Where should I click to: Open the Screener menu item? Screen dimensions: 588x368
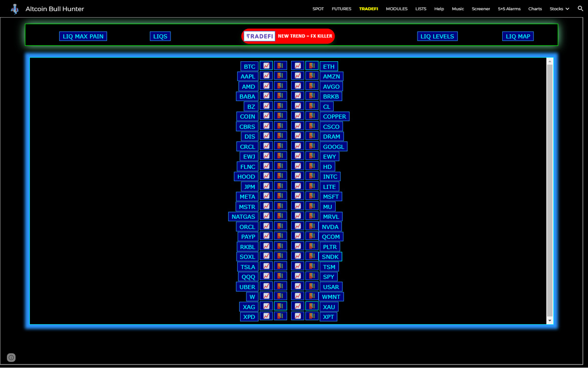481,9
